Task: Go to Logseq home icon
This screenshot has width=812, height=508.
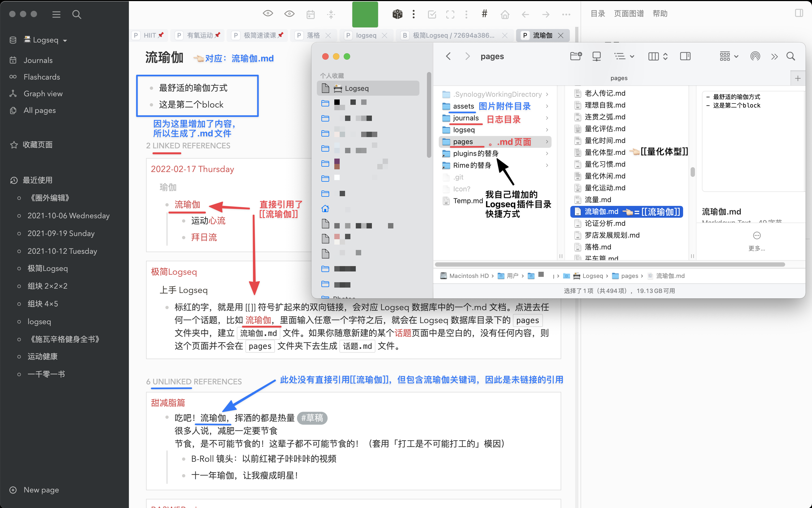Action: [505, 15]
